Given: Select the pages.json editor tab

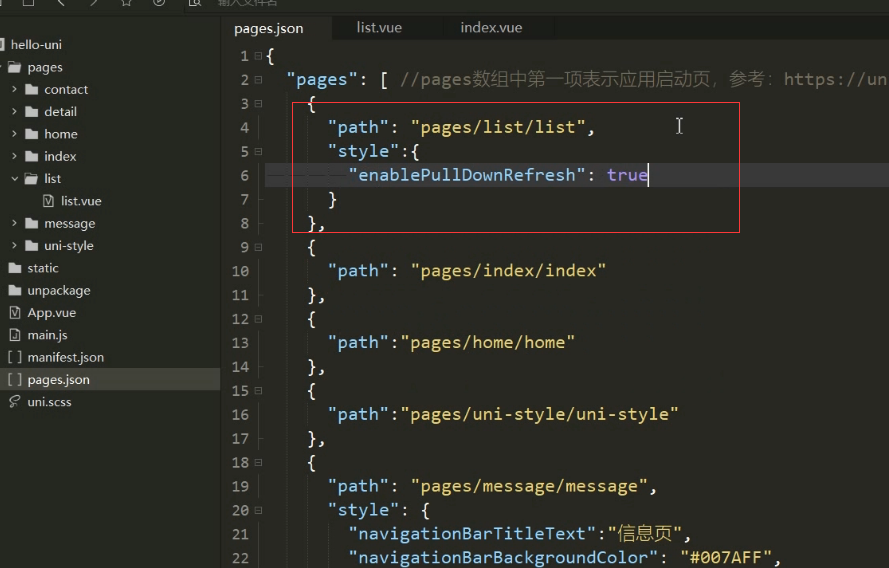Looking at the screenshot, I should (x=269, y=28).
